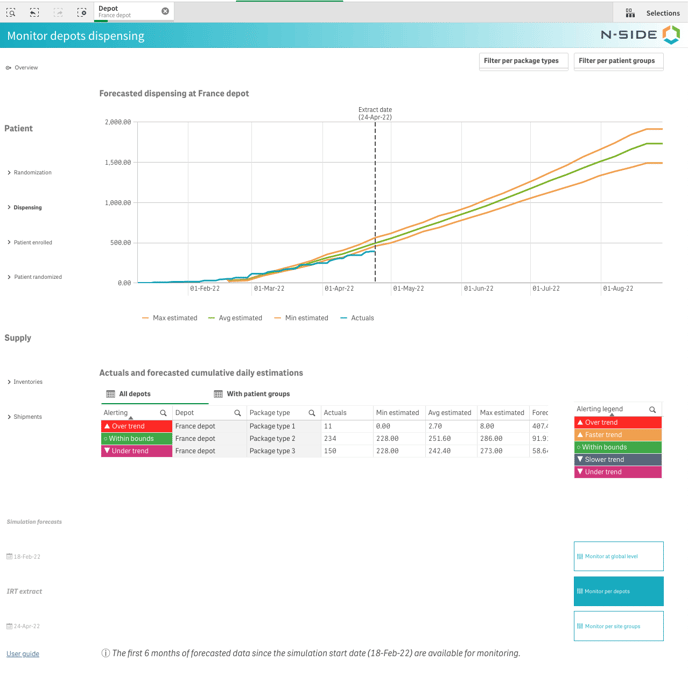Open the User guide link
Screen dimensions: 688x675
(x=23, y=654)
